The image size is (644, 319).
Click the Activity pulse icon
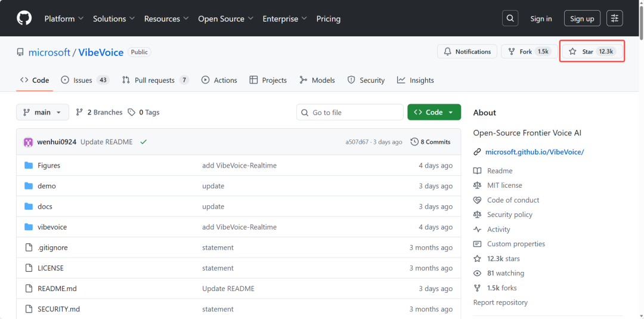pyautogui.click(x=477, y=230)
